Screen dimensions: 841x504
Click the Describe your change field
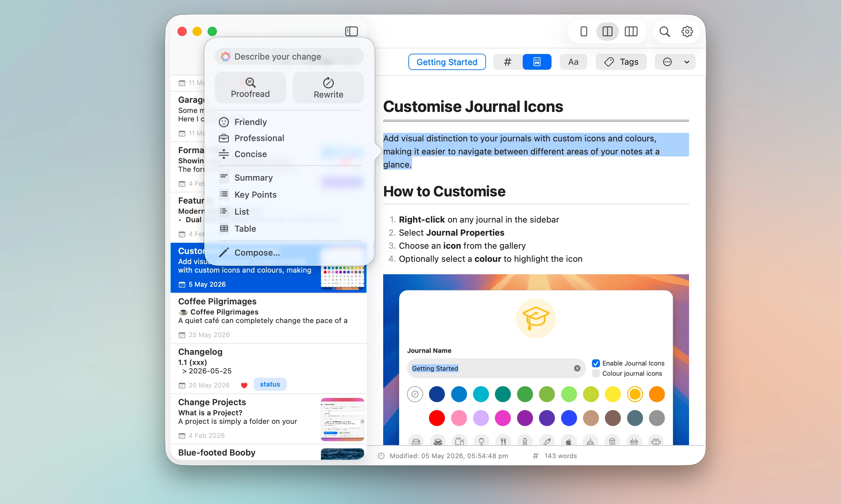click(289, 56)
